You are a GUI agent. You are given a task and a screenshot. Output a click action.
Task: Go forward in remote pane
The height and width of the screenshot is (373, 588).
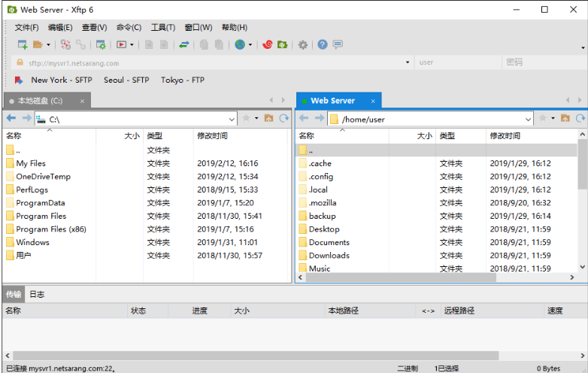click(320, 119)
